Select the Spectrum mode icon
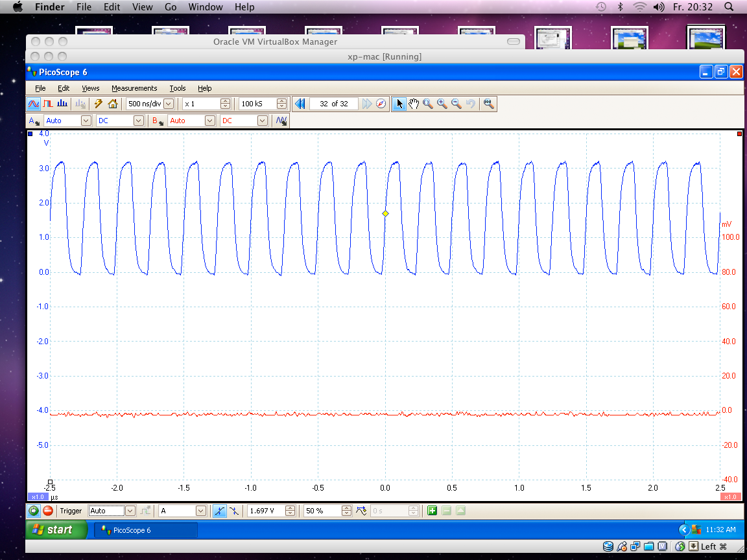 pyautogui.click(x=62, y=103)
